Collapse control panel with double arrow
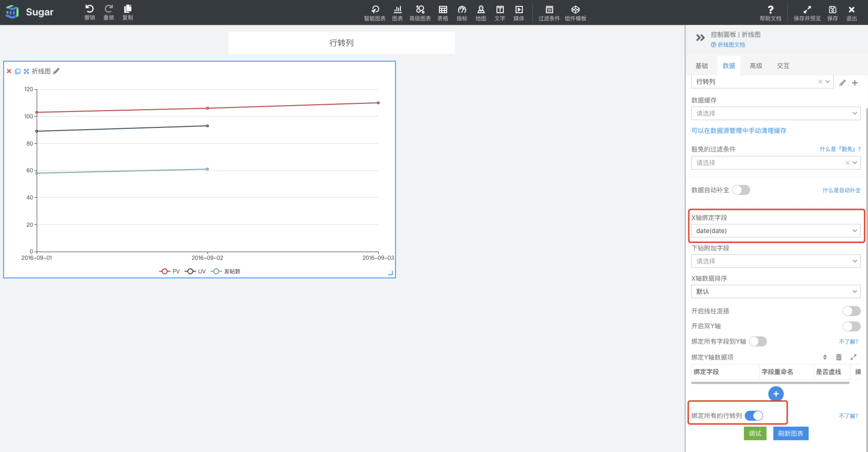Image resolution: width=868 pixels, height=452 pixels. coord(700,38)
